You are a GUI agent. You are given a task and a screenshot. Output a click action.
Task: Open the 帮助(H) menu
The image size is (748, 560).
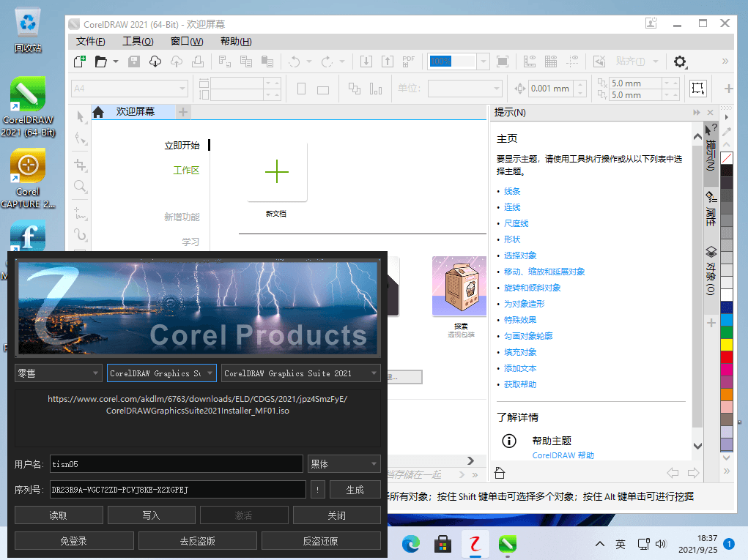point(236,42)
